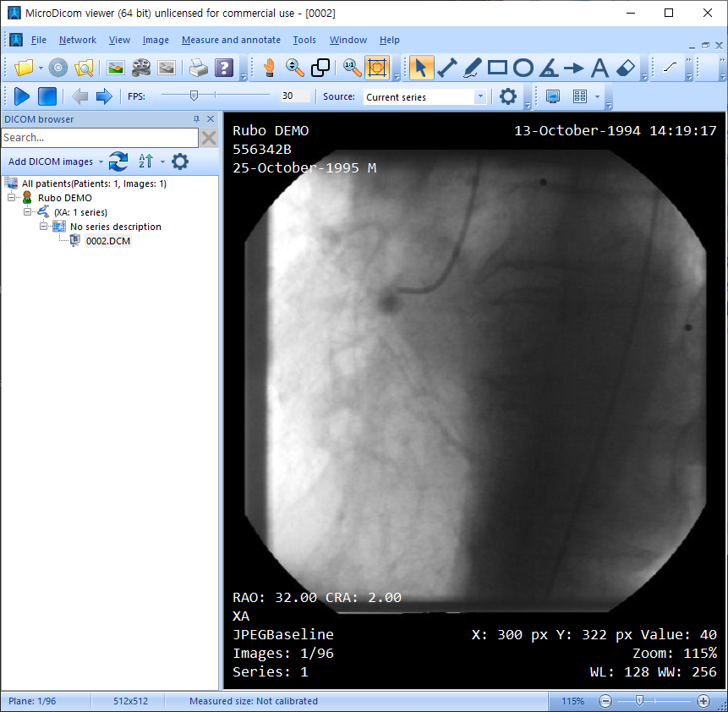Viewport: 728px width, 712px height.
Task: Select the eraser tool
Action: tap(626, 68)
